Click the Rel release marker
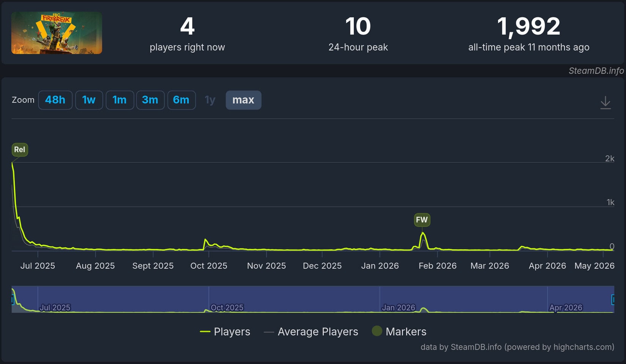 (20, 149)
